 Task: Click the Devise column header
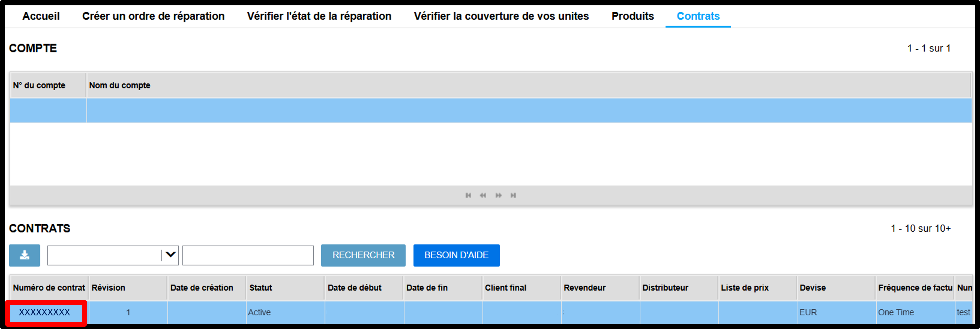pos(836,288)
